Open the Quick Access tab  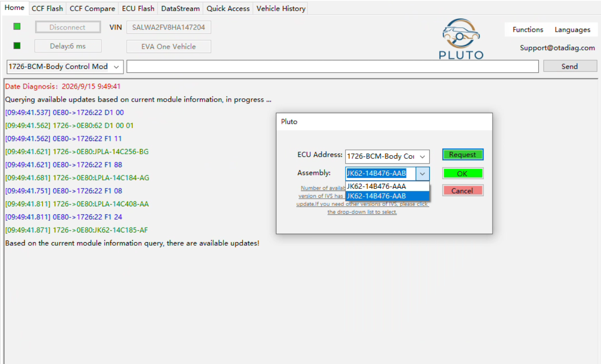tap(228, 9)
